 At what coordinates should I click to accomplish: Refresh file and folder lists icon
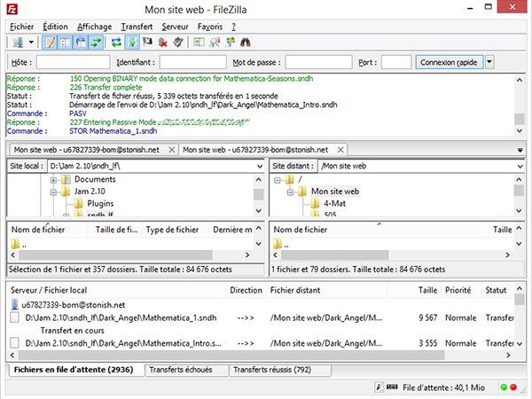click(116, 43)
